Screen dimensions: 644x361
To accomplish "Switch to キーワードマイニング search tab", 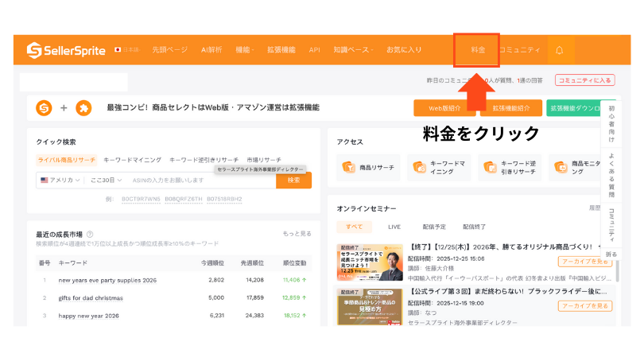I will [132, 160].
